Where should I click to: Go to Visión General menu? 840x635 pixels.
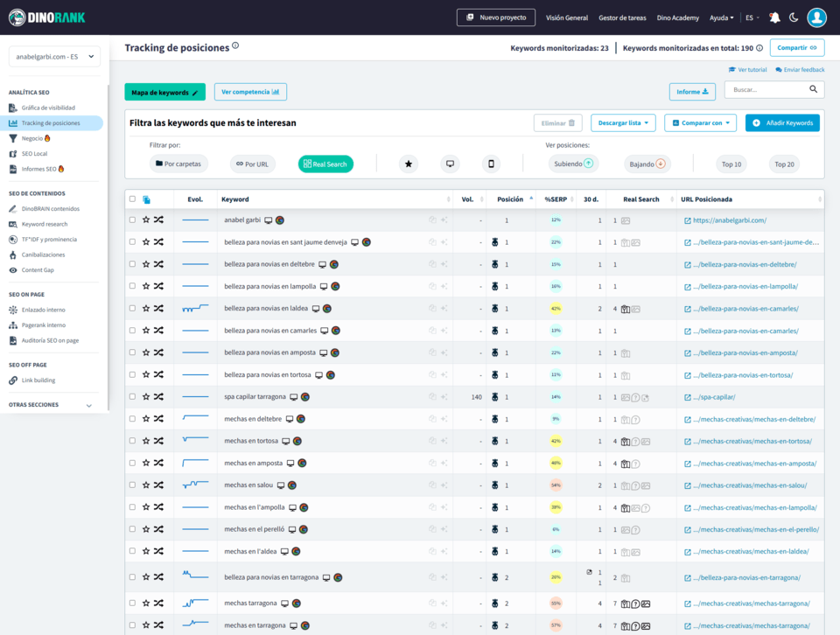566,17
